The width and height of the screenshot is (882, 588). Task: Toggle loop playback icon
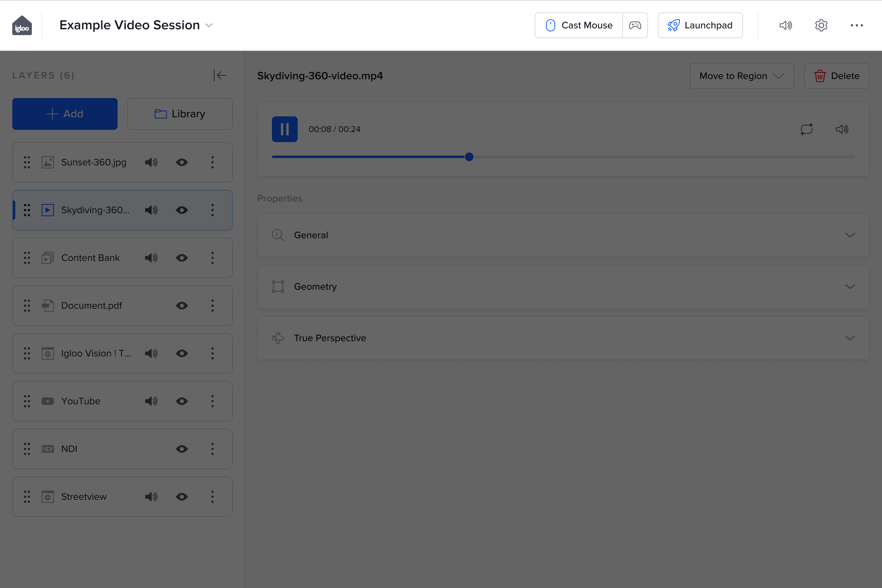807,129
